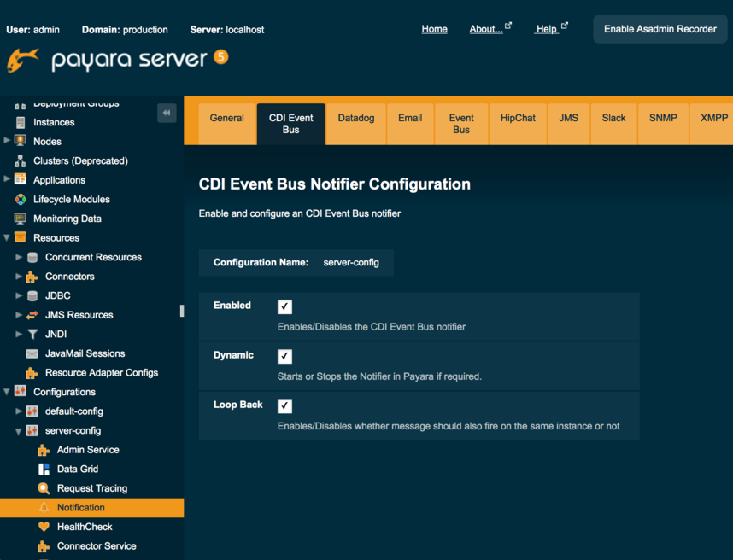Expand the Nodes tree item
Viewport: 733px width, 560px height.
tap(7, 140)
